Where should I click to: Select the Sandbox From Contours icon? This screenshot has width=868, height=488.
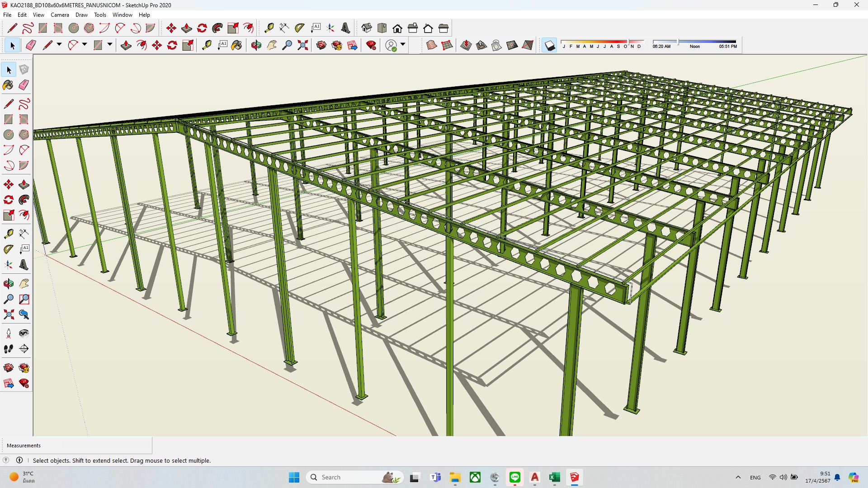(x=431, y=45)
